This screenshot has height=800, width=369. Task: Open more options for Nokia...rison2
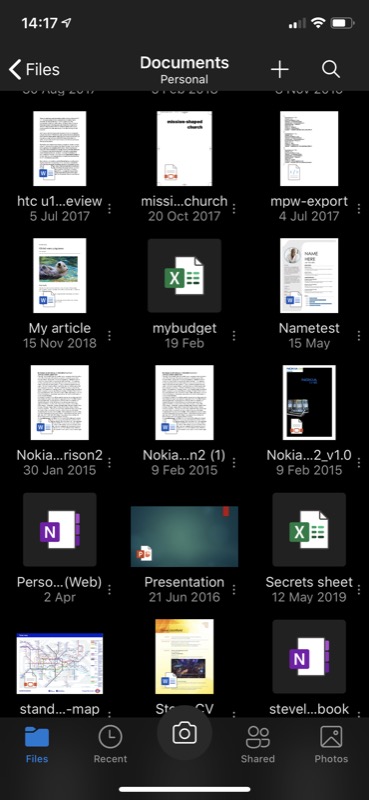pyautogui.click(x=109, y=463)
